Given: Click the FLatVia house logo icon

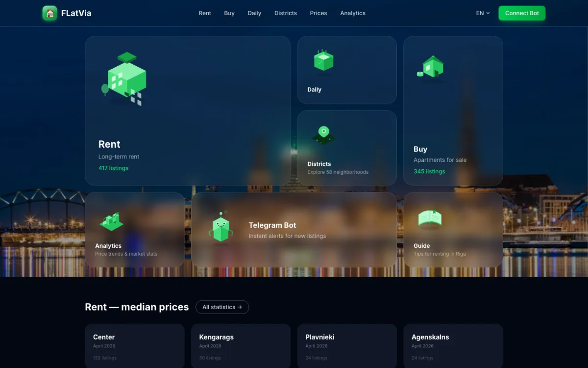Looking at the screenshot, I should pyautogui.click(x=50, y=13).
